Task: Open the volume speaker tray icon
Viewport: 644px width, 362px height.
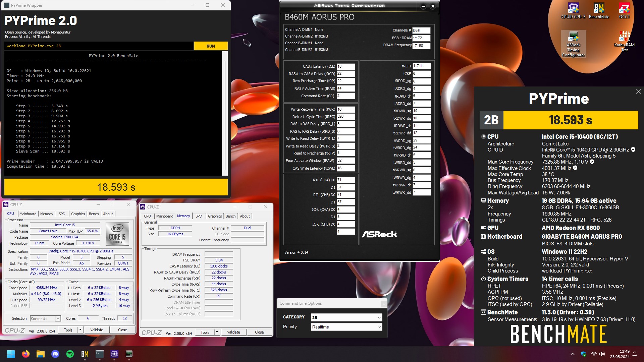Action: (602, 354)
